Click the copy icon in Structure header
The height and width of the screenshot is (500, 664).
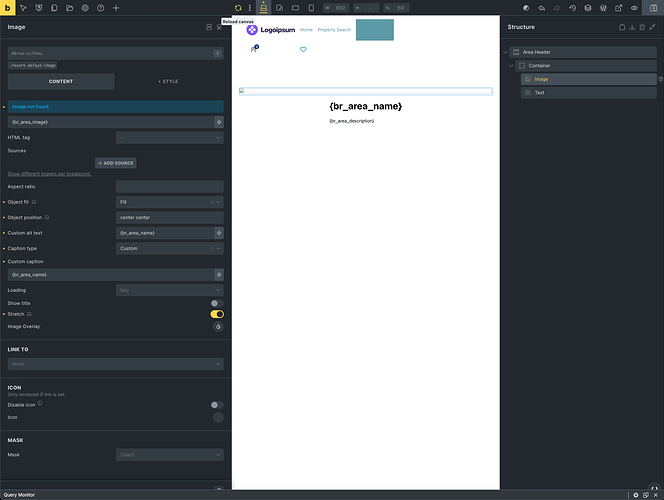pyautogui.click(x=622, y=27)
